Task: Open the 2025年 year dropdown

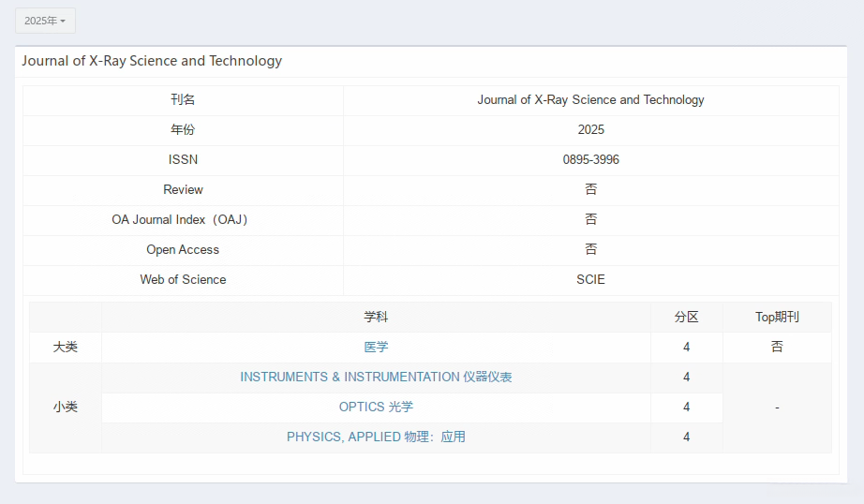Action: coord(45,21)
